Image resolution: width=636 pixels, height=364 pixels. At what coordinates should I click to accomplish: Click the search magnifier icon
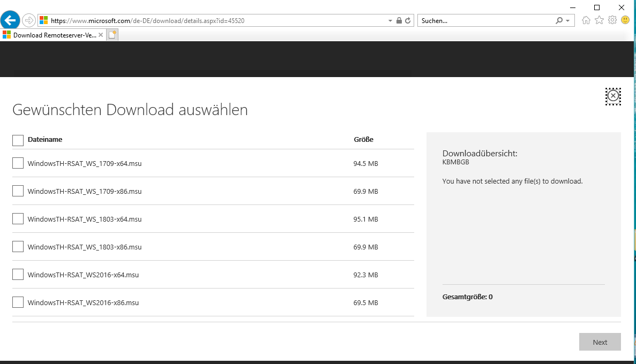(x=559, y=21)
